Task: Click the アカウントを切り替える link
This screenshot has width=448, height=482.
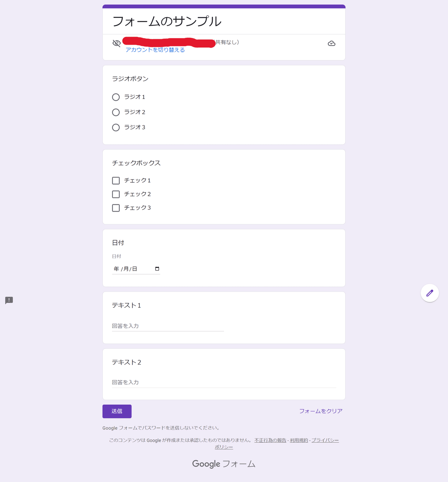Action: (155, 50)
